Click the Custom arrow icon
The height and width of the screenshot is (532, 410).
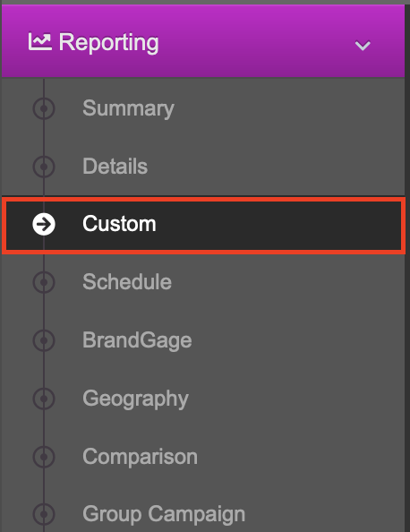point(44,224)
